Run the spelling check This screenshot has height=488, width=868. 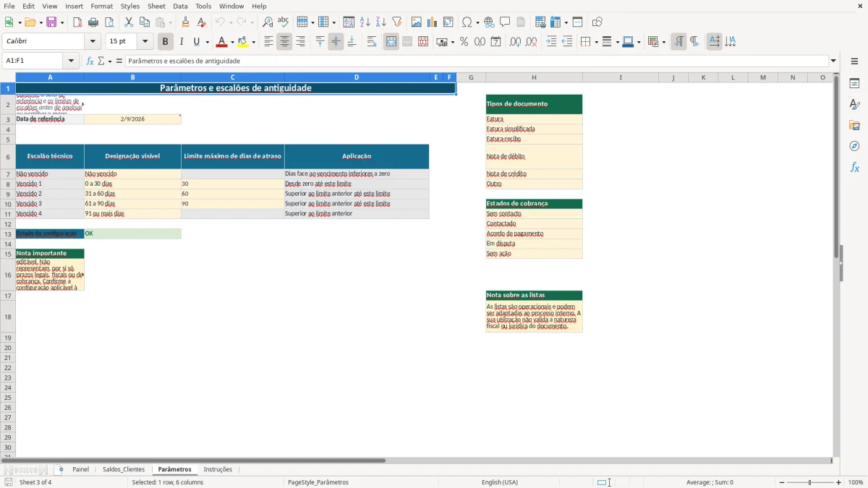tap(284, 22)
